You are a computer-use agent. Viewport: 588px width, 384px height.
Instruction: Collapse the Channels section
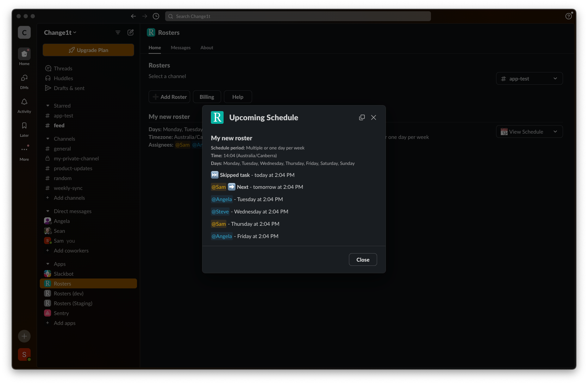[x=48, y=139]
